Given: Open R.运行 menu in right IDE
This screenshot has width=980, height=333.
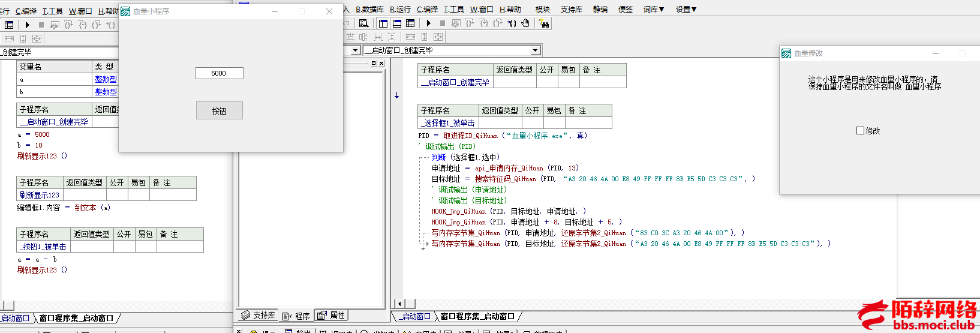Looking at the screenshot, I should (400, 9).
